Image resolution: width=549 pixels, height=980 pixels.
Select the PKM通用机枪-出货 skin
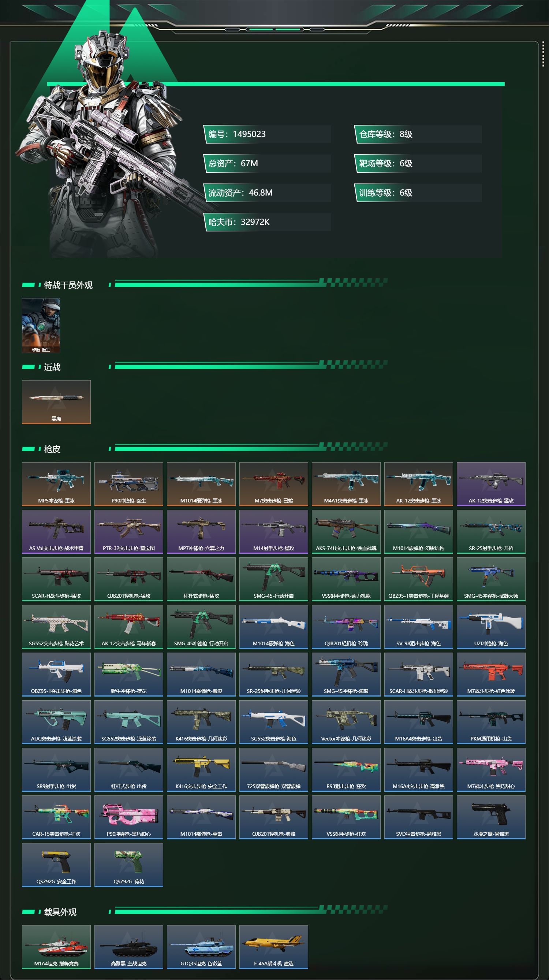click(491, 722)
